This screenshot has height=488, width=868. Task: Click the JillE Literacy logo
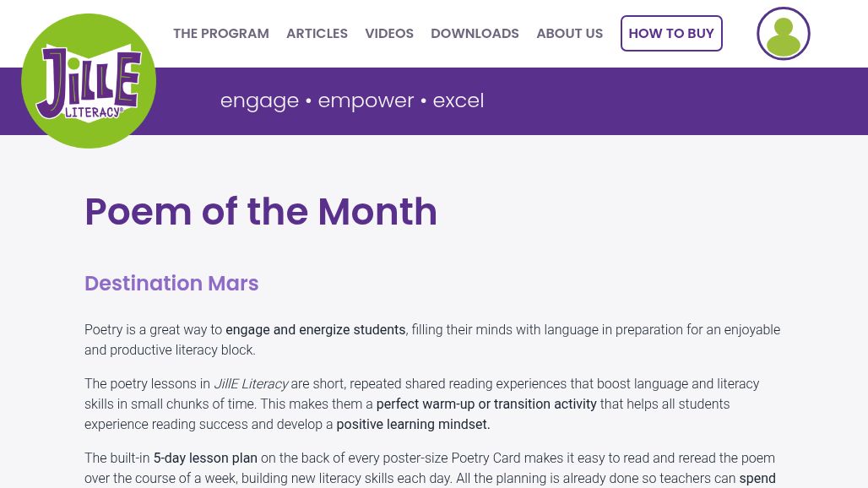pyautogui.click(x=89, y=81)
